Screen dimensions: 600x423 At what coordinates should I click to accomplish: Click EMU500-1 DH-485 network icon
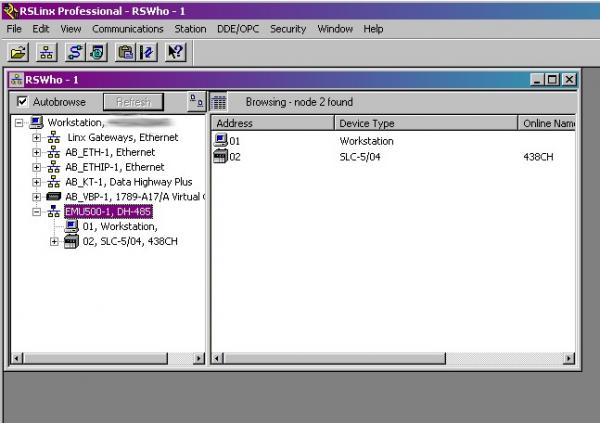coord(54,211)
